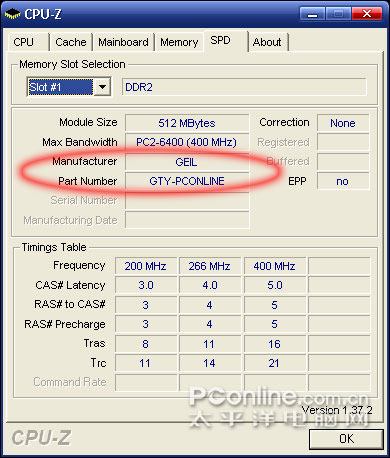This screenshot has width=390, height=458.
Task: Click the EPP value field showing no
Action: point(343,181)
